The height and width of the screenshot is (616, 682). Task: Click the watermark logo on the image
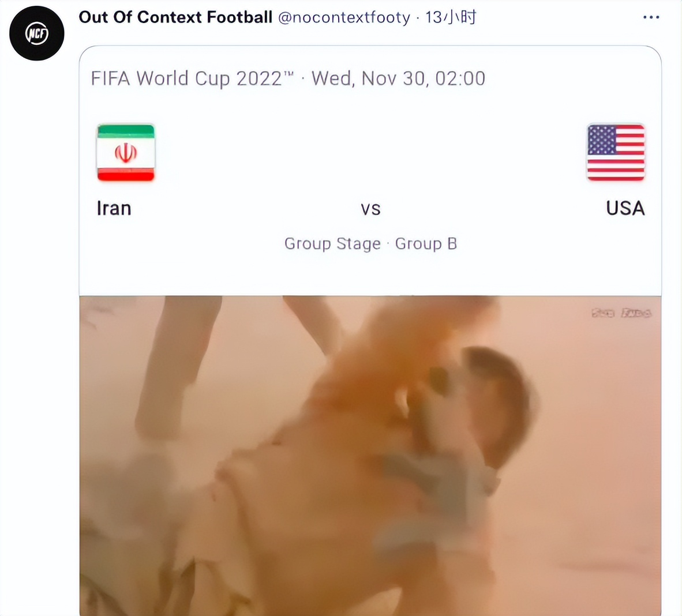click(621, 313)
